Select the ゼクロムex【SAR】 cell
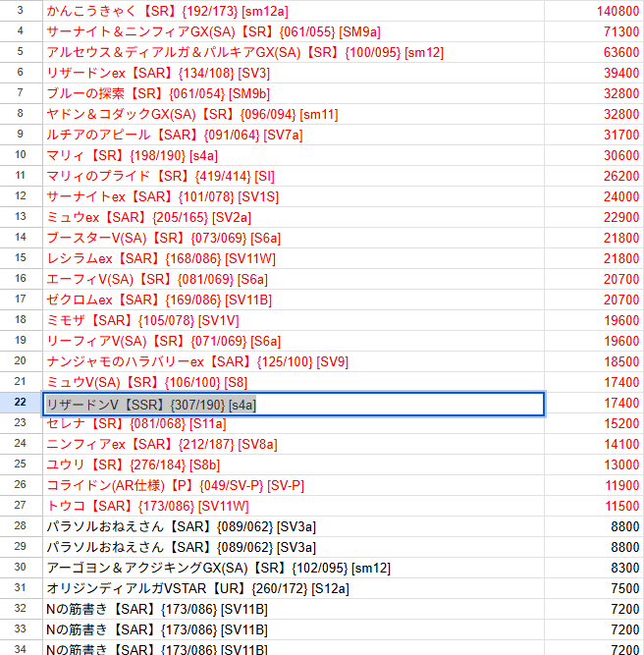644x655 pixels. tap(294, 300)
